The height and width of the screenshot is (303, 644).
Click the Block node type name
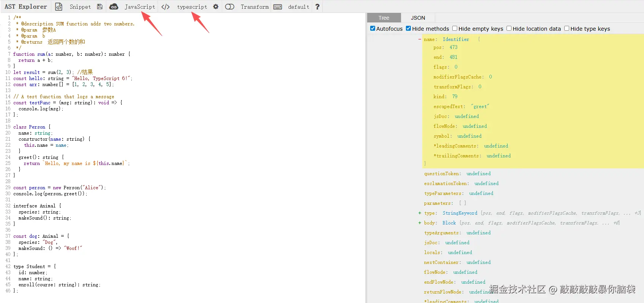449,223
